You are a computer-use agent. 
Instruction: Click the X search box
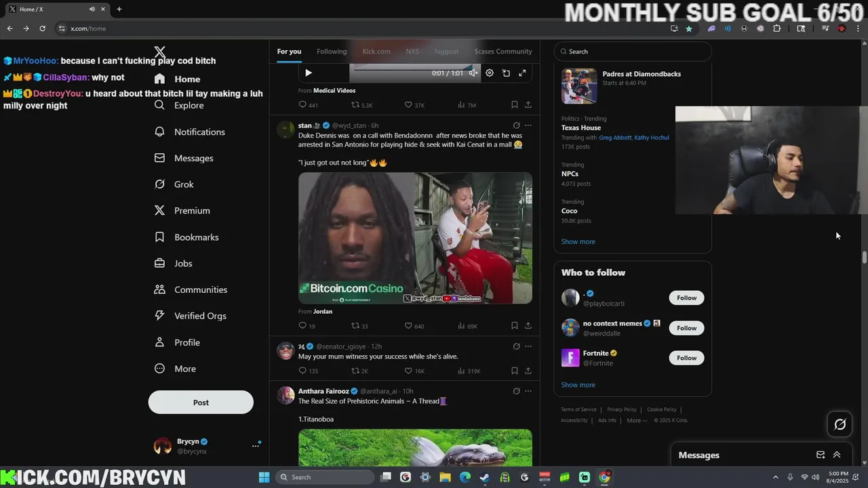633,52
